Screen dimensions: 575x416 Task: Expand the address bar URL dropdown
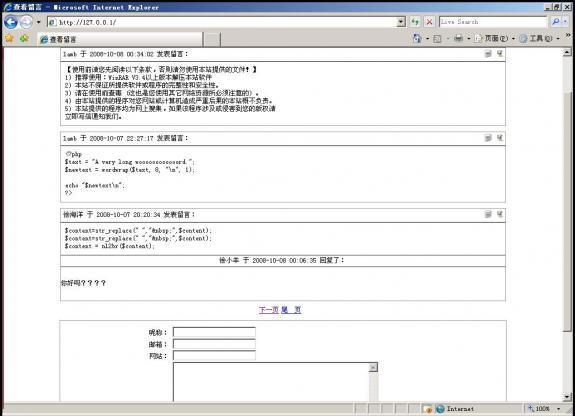[x=401, y=22]
